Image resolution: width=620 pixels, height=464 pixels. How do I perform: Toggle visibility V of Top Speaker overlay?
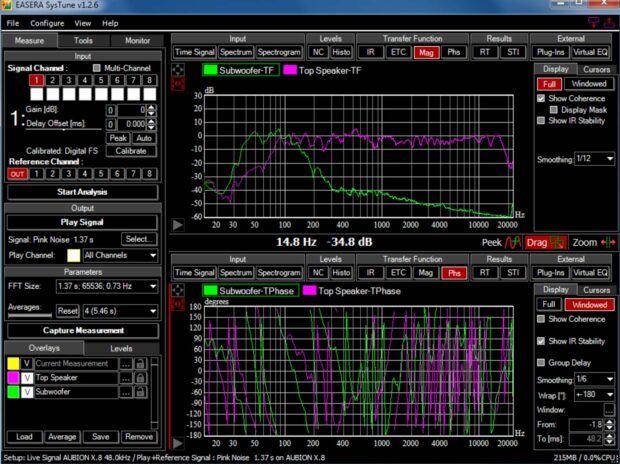[x=27, y=378]
